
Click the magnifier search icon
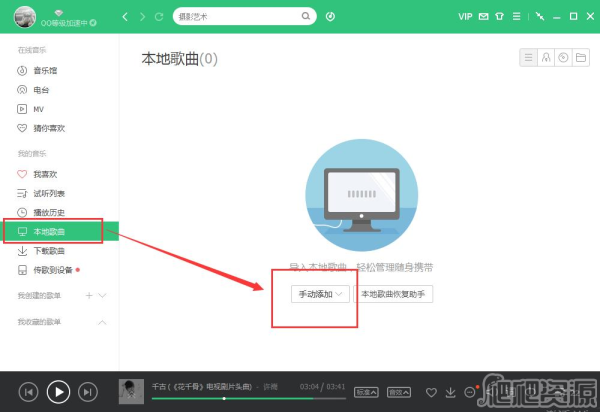(306, 16)
